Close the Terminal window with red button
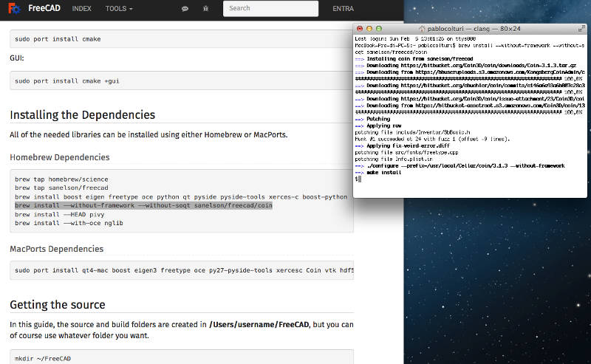Image resolution: width=591 pixels, height=364 pixels. (x=360, y=29)
